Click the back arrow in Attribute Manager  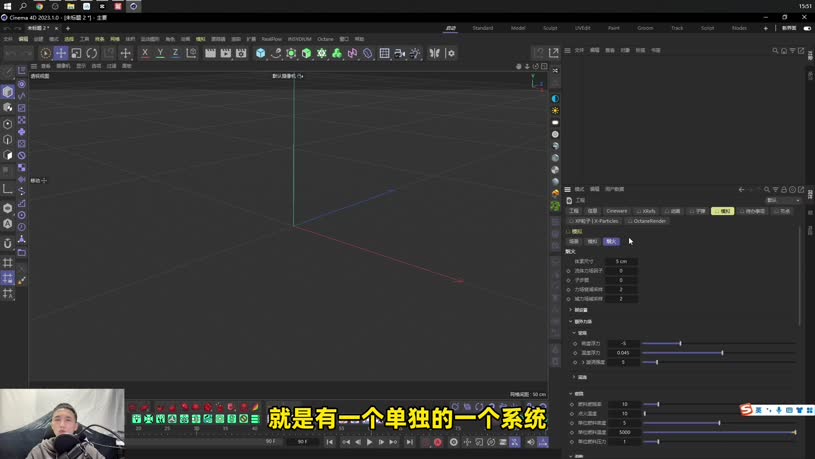point(741,190)
